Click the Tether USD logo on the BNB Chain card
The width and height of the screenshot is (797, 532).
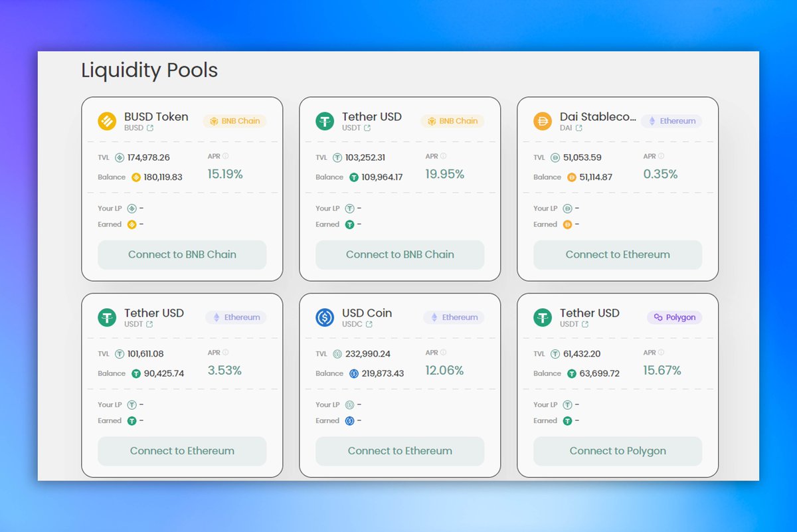tap(323, 121)
